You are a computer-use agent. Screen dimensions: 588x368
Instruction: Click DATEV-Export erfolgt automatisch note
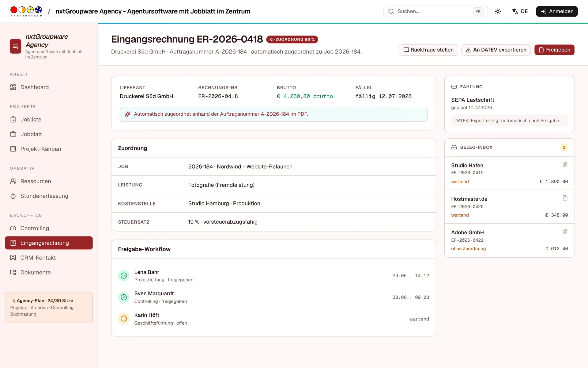pyautogui.click(x=510, y=121)
